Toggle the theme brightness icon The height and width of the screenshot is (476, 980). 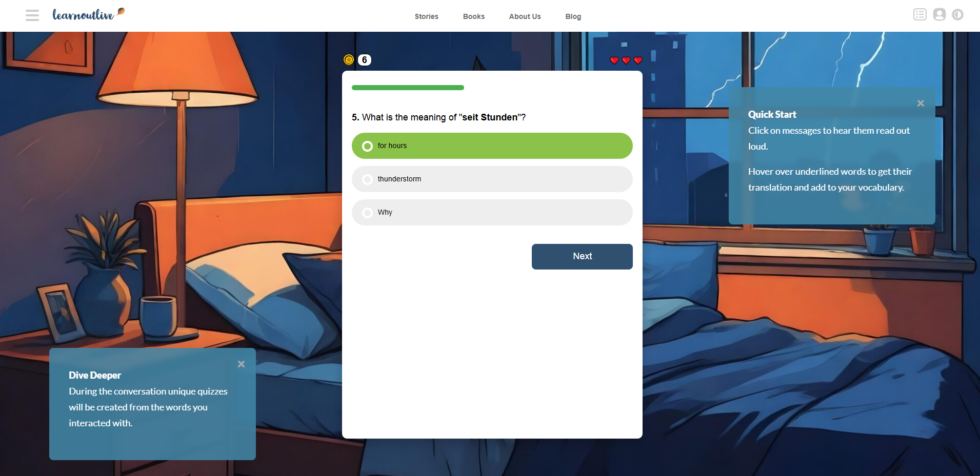tap(957, 14)
